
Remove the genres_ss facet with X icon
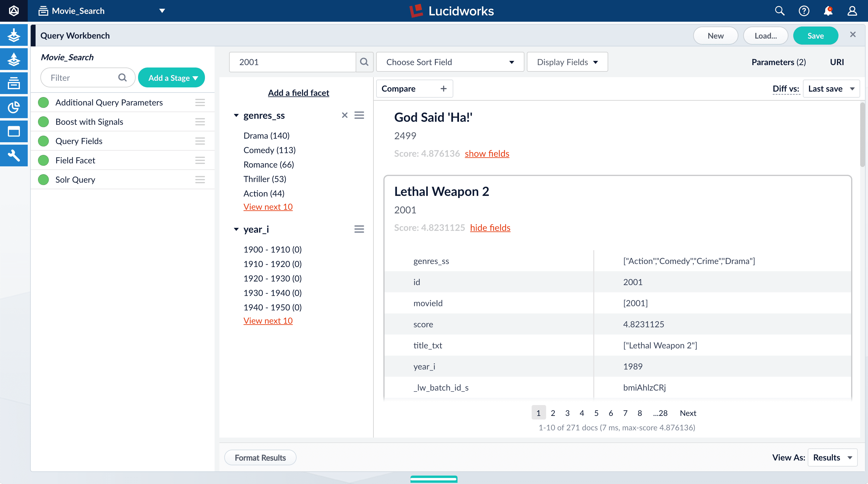click(344, 115)
